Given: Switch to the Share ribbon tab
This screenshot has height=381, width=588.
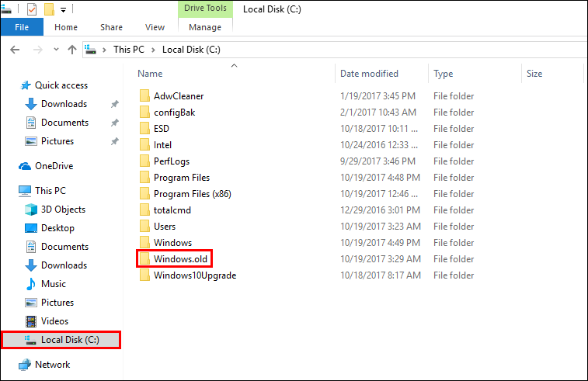Looking at the screenshot, I should coord(111,27).
